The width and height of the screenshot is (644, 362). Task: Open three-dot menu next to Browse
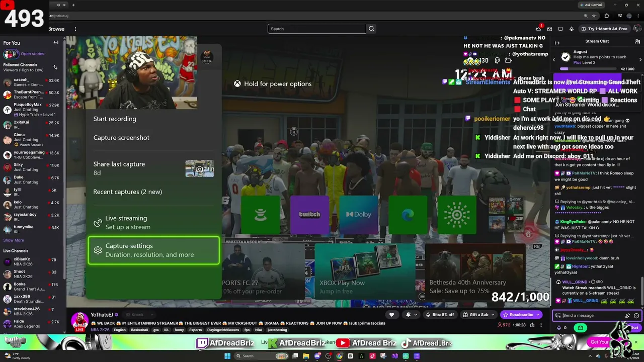coord(75,29)
